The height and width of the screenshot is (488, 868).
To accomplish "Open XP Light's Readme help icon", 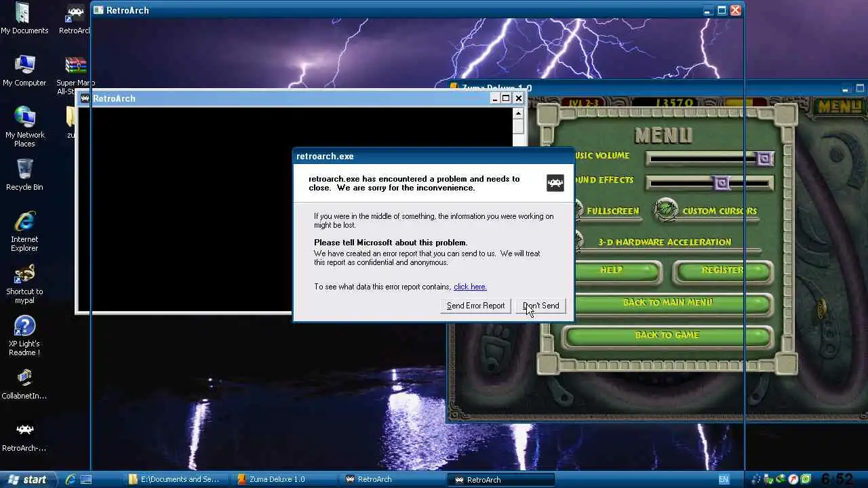I will tap(24, 336).
